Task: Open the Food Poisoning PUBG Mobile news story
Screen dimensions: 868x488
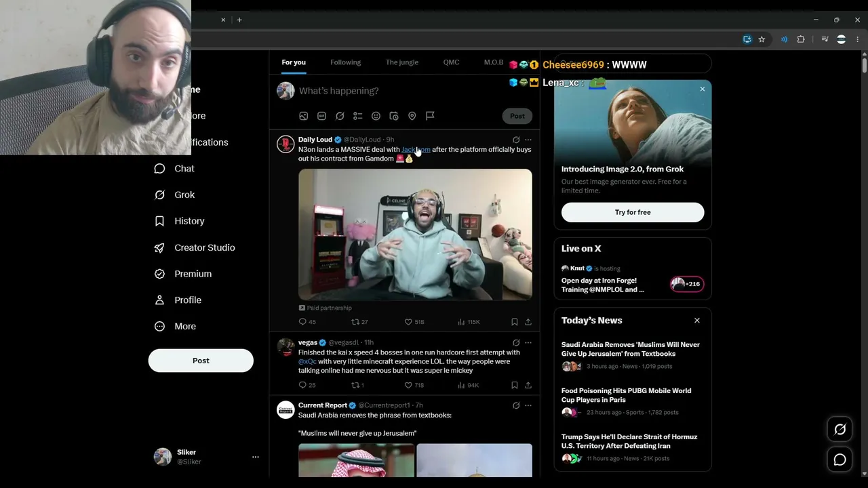Action: click(x=632, y=401)
